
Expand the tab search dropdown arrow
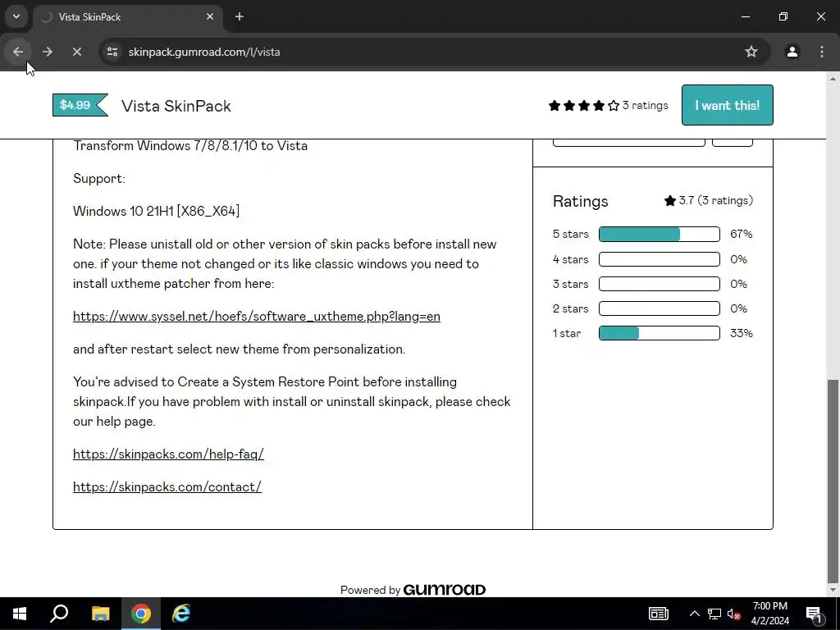[x=16, y=16]
